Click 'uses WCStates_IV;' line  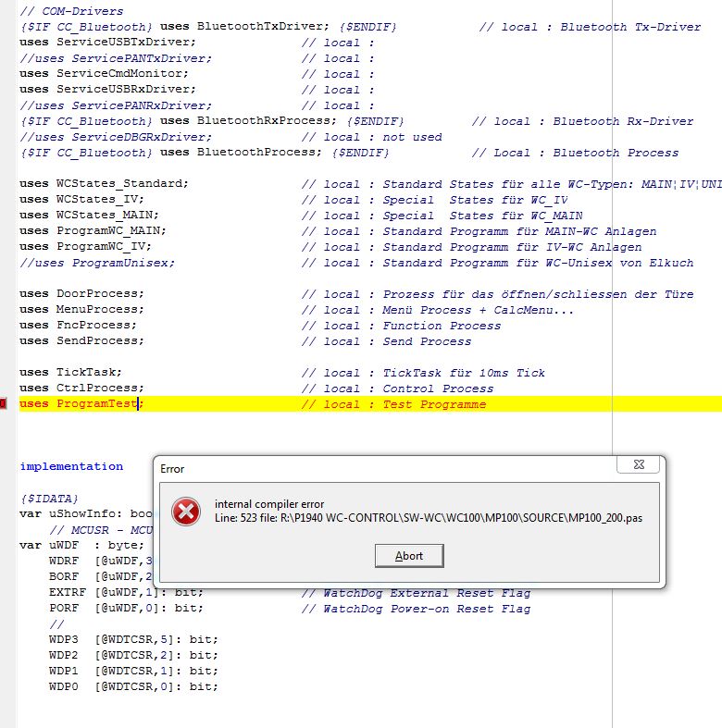coord(81,200)
